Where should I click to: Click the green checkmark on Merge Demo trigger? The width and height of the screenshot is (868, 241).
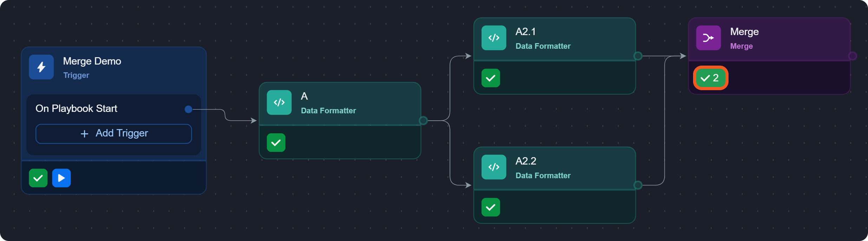click(x=38, y=178)
